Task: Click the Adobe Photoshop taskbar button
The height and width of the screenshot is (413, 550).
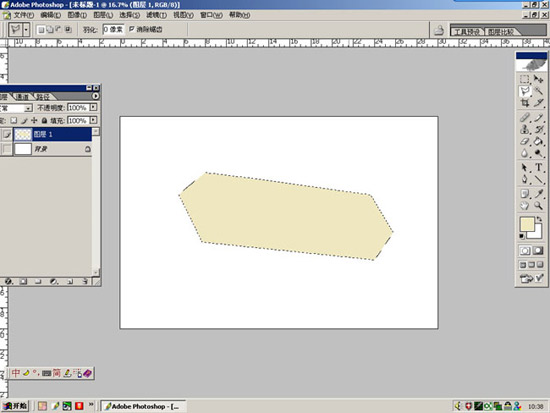Action: 144,406
